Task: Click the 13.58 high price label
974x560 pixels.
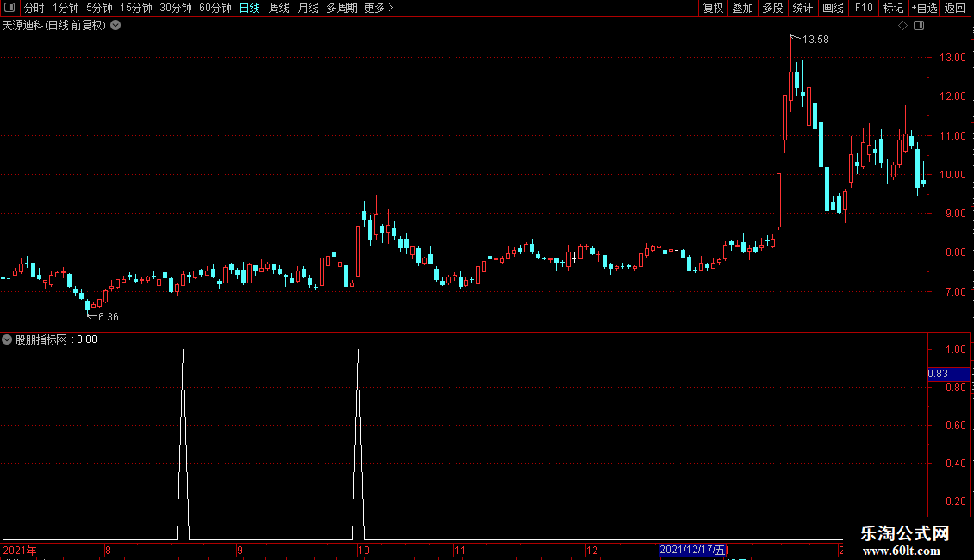Action: click(x=815, y=40)
